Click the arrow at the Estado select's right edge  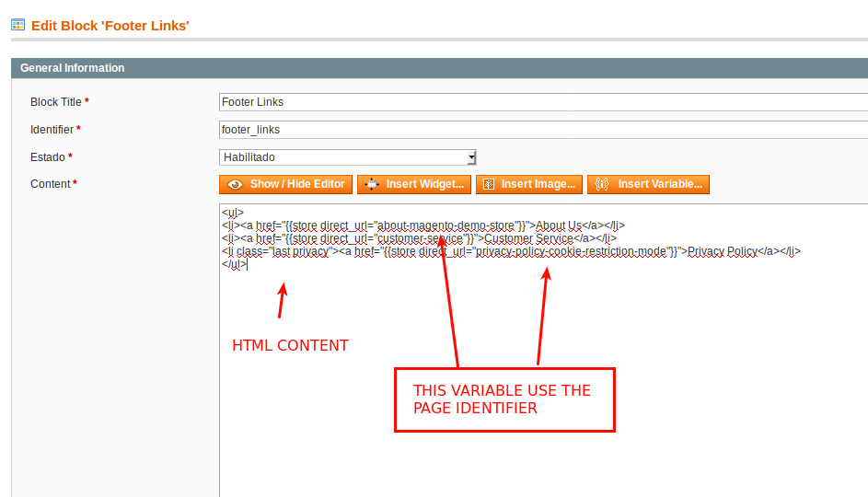click(471, 157)
